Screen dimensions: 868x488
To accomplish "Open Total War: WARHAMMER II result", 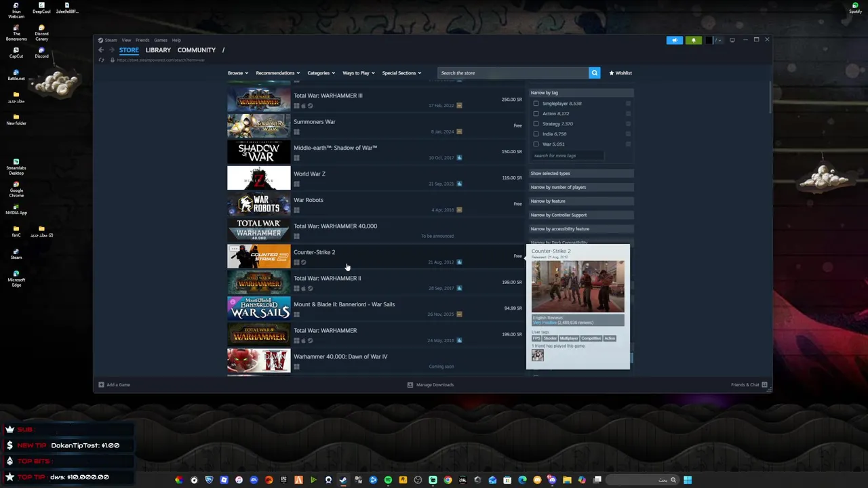I will 375,283.
